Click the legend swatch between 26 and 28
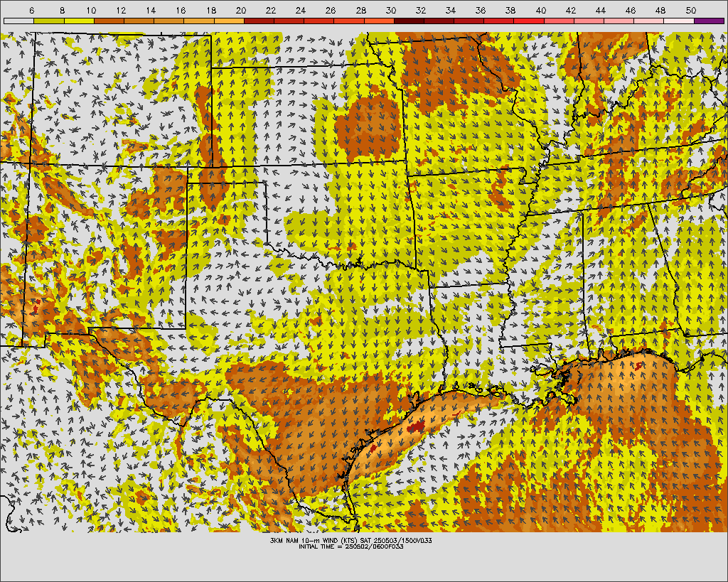 pyautogui.click(x=349, y=21)
